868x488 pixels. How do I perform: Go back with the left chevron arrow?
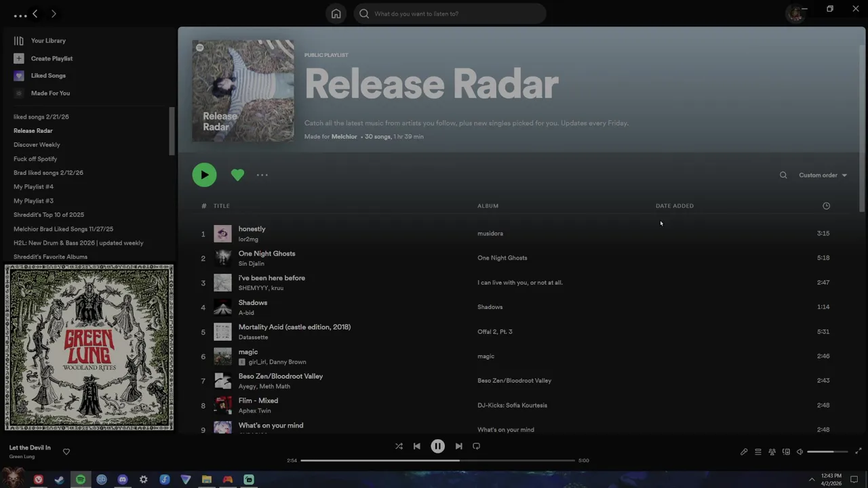(35, 14)
